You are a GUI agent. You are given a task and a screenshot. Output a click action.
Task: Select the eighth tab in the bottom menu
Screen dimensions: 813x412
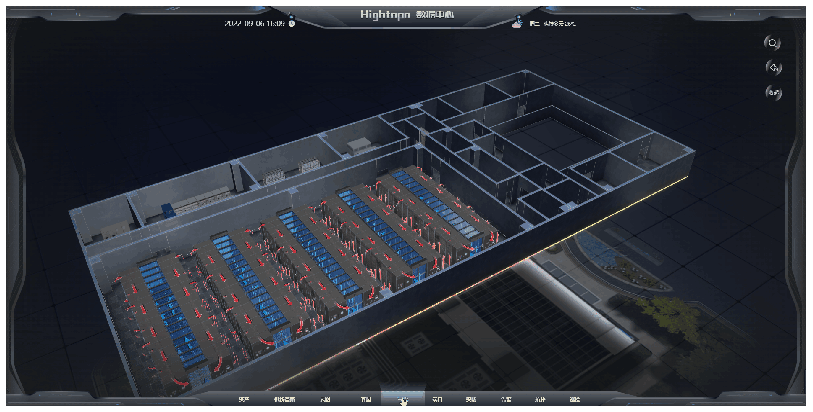pos(506,400)
